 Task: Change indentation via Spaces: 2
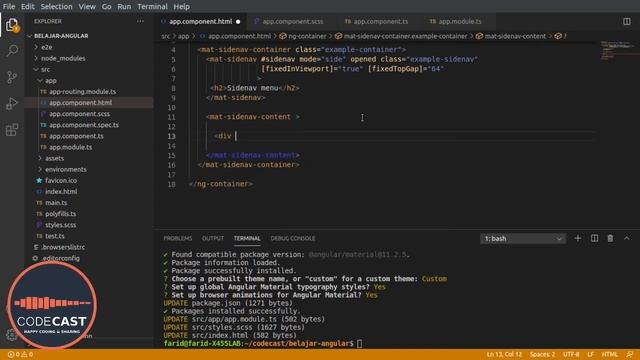pos(542,354)
